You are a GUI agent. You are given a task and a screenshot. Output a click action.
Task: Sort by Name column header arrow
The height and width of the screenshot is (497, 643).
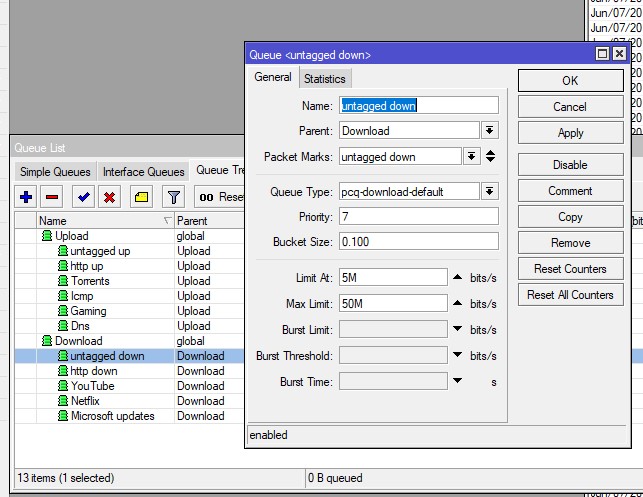167,221
